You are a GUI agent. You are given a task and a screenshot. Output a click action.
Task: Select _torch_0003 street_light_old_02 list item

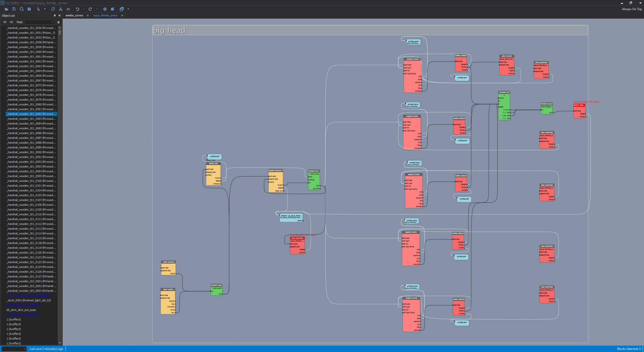coord(29,300)
